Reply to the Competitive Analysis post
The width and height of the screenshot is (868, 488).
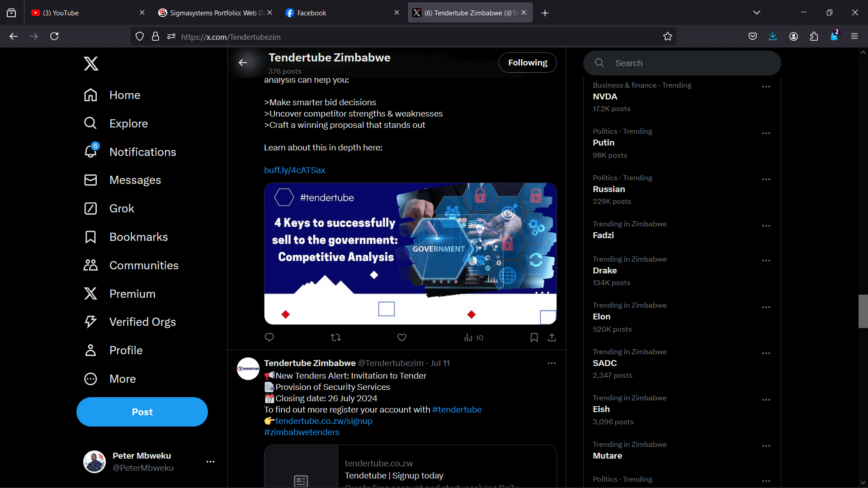pos(269,338)
